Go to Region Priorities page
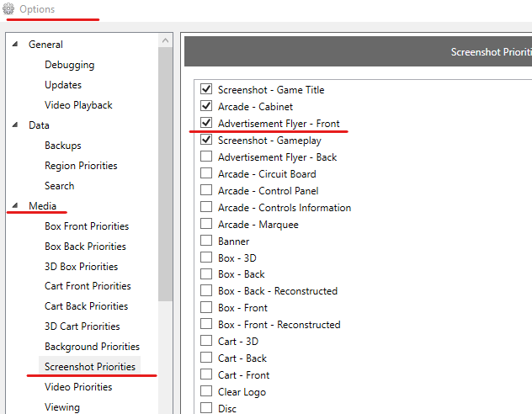 click(x=81, y=166)
